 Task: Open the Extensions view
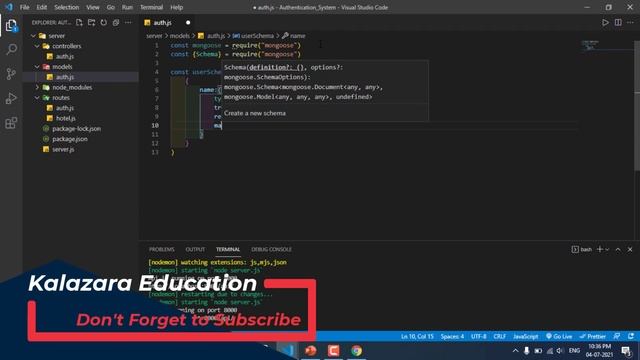[x=11, y=122]
